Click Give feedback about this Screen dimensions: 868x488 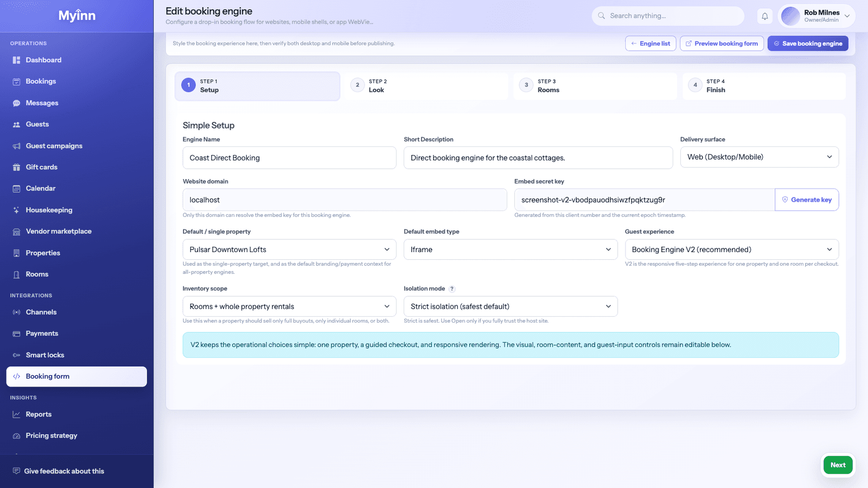(64, 471)
